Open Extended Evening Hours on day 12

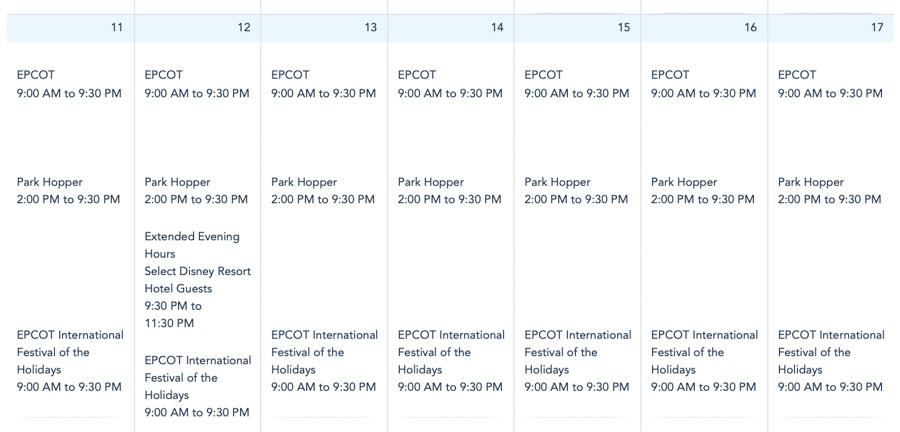click(192, 245)
